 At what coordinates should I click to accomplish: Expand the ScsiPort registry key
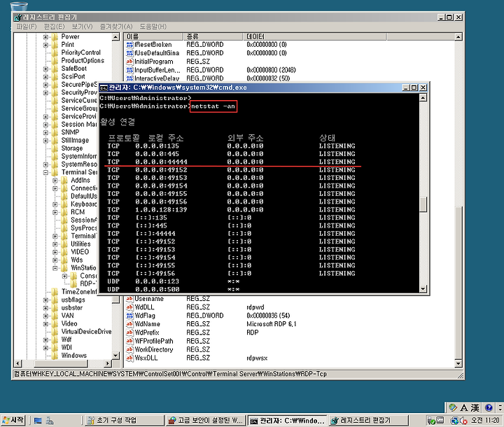coord(45,76)
